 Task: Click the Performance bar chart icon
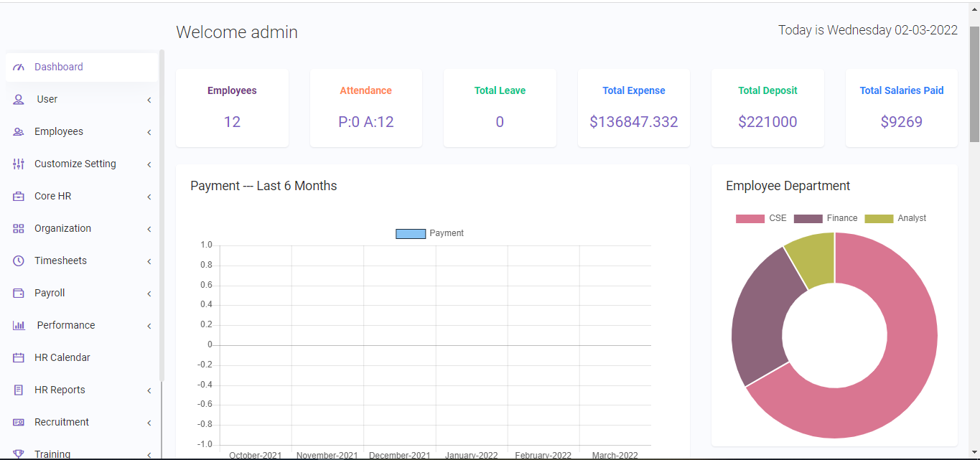pos(19,326)
